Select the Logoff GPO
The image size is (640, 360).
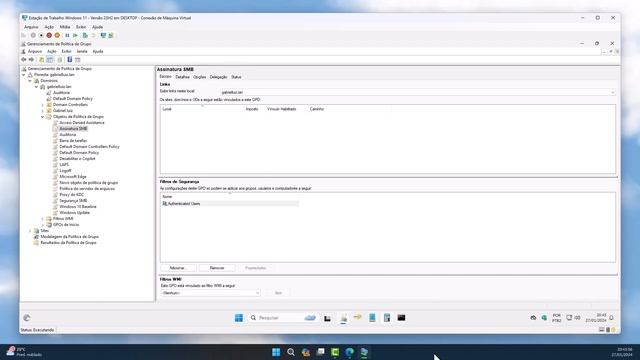coord(65,171)
